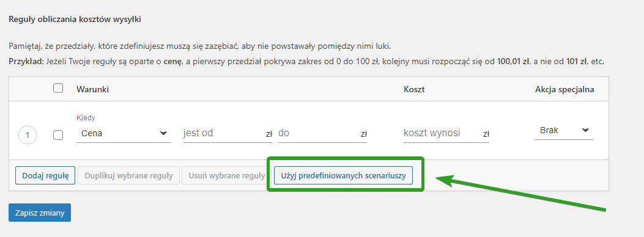Check the checkbox for rule 1
644x237 pixels.
(x=58, y=135)
